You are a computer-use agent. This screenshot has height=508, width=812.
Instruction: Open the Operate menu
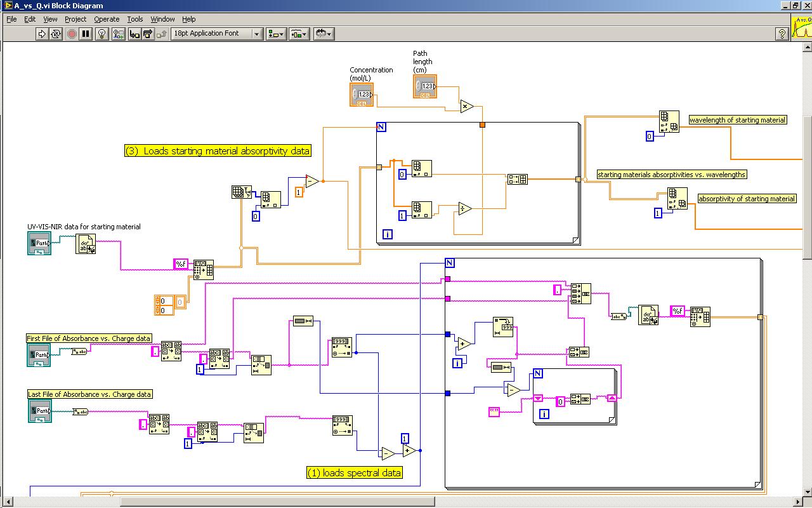(x=107, y=19)
